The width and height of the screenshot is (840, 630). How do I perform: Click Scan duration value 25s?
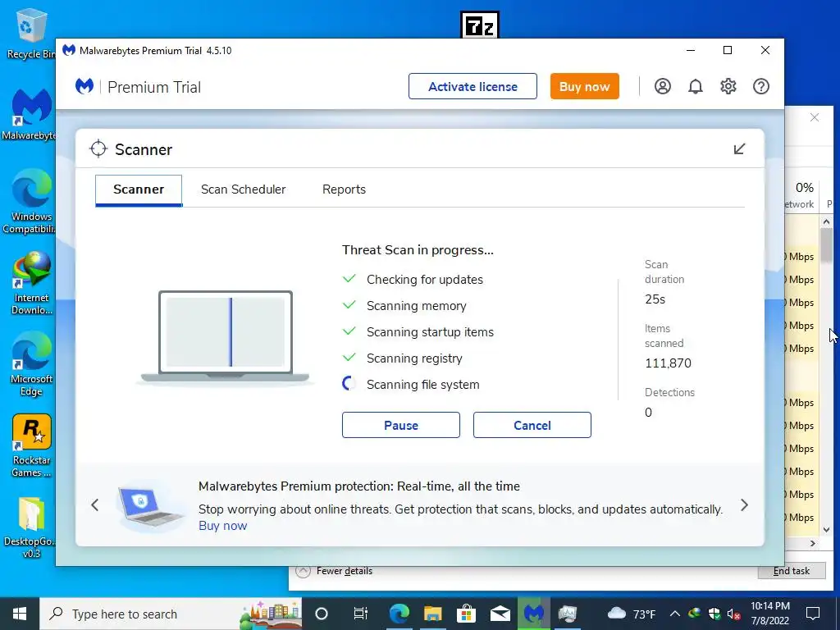[x=655, y=299]
